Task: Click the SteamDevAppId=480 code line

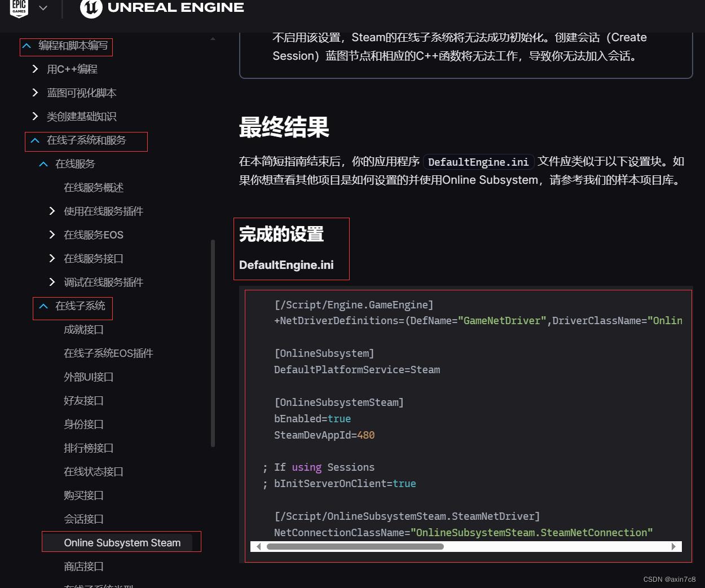Action: coord(324,435)
